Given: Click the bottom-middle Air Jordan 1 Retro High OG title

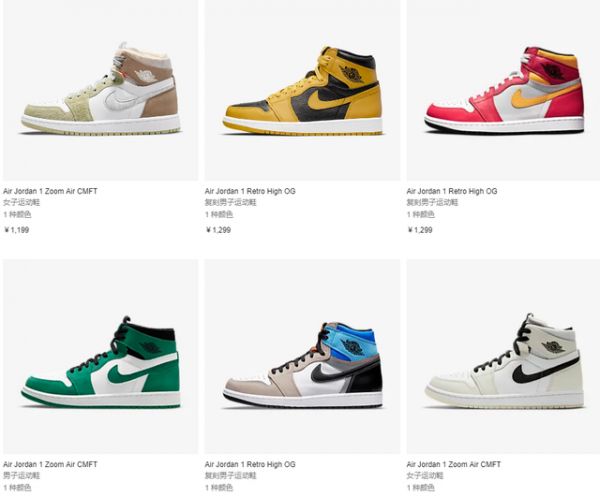Looking at the screenshot, I should [250, 464].
